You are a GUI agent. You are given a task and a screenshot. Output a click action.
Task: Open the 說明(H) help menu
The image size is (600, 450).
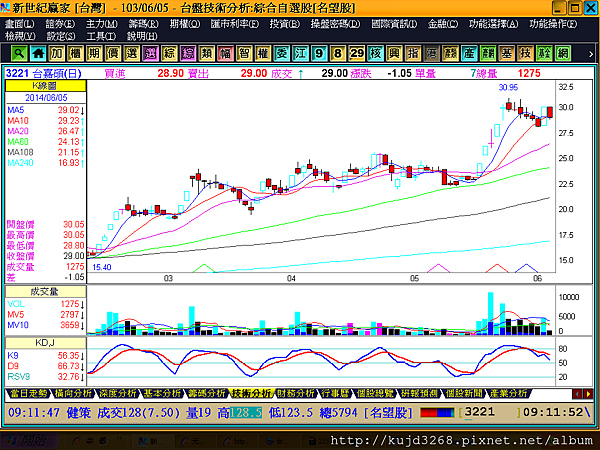click(x=142, y=36)
